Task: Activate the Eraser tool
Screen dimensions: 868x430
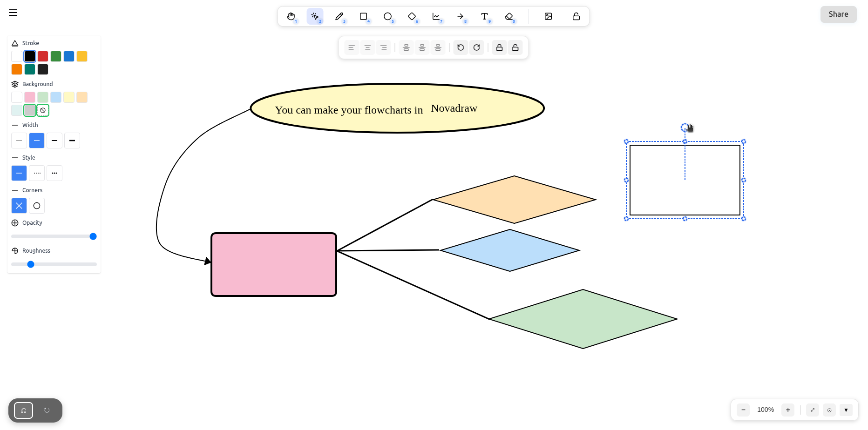Action: point(509,16)
